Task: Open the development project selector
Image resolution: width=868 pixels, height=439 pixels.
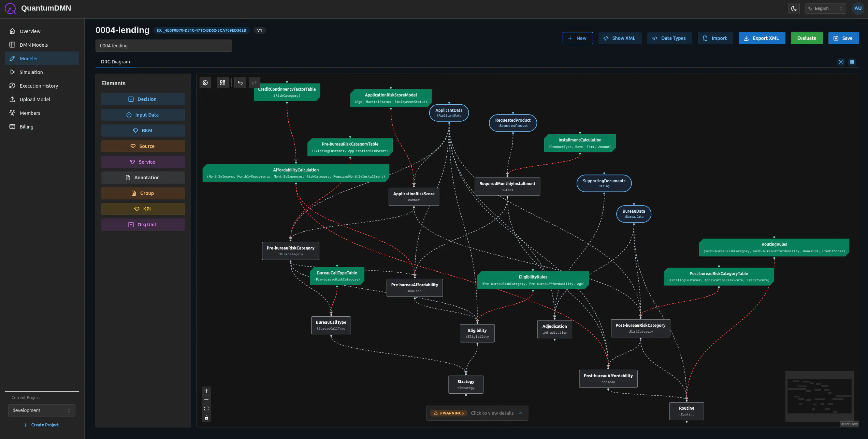Action: tap(42, 410)
